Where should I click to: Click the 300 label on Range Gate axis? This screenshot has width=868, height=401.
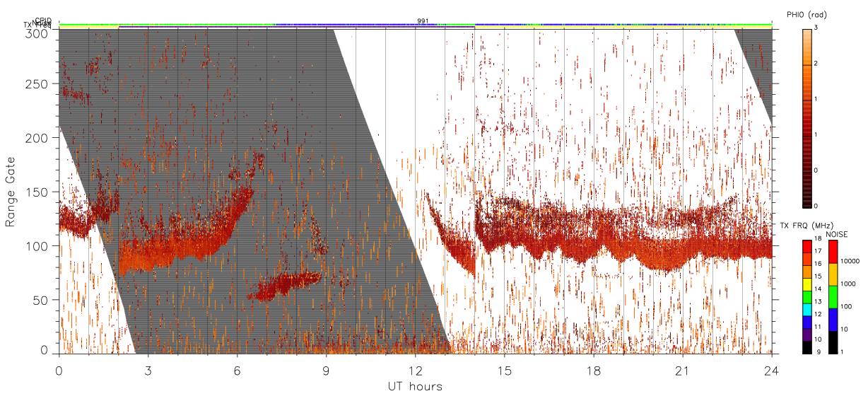[x=38, y=33]
